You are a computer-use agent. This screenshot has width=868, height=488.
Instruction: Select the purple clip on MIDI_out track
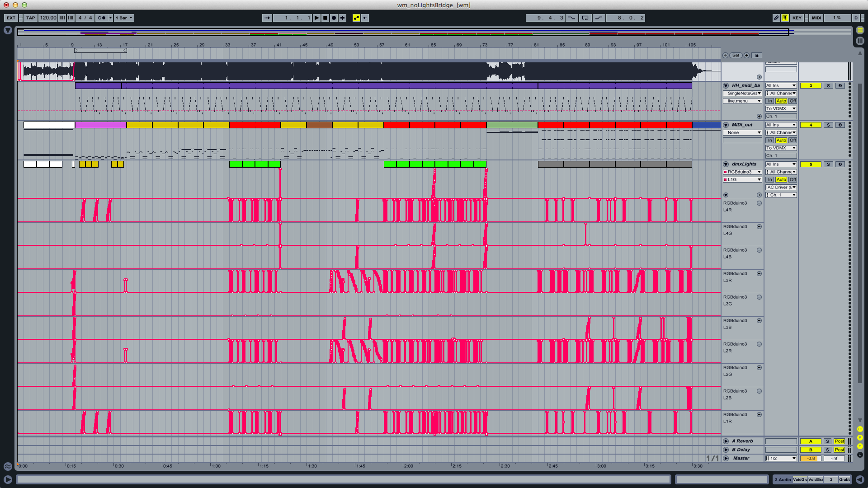[x=101, y=125]
